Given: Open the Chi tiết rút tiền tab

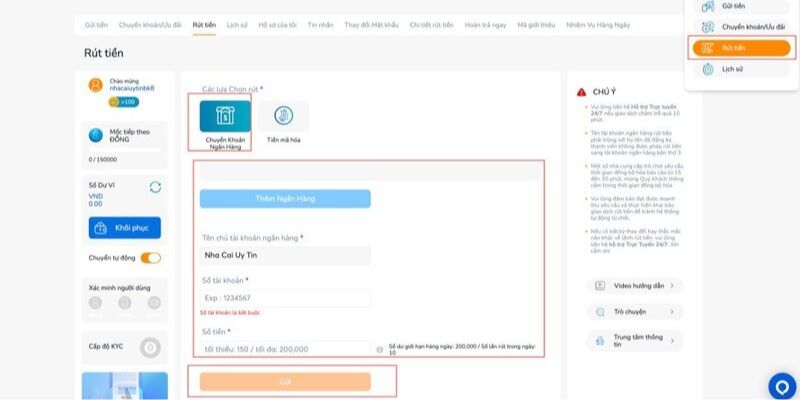Looking at the screenshot, I should 431,25.
